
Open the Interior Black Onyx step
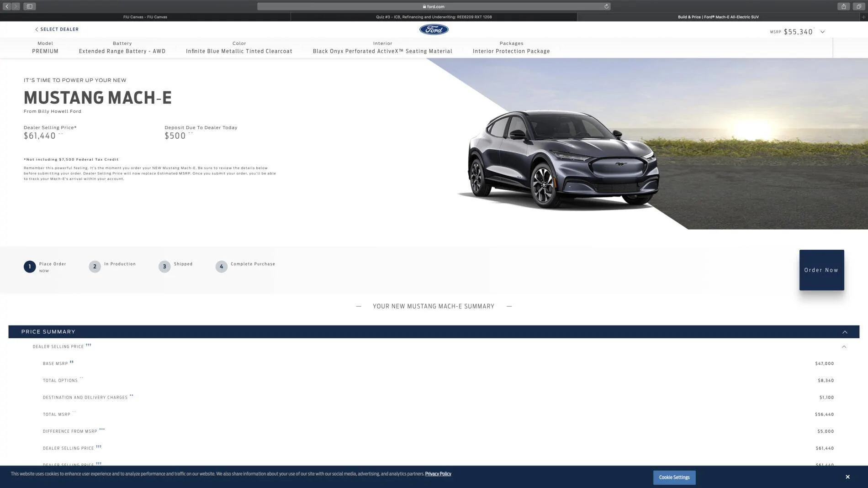[x=382, y=47]
